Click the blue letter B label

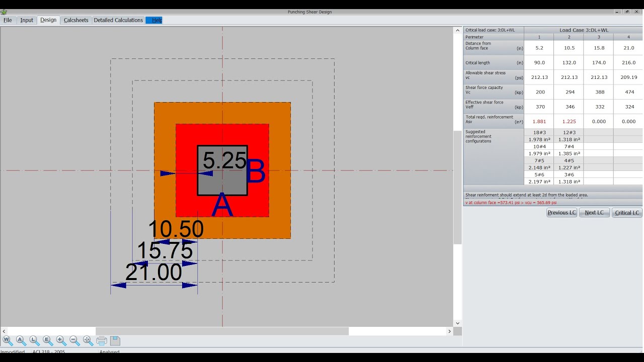click(256, 172)
